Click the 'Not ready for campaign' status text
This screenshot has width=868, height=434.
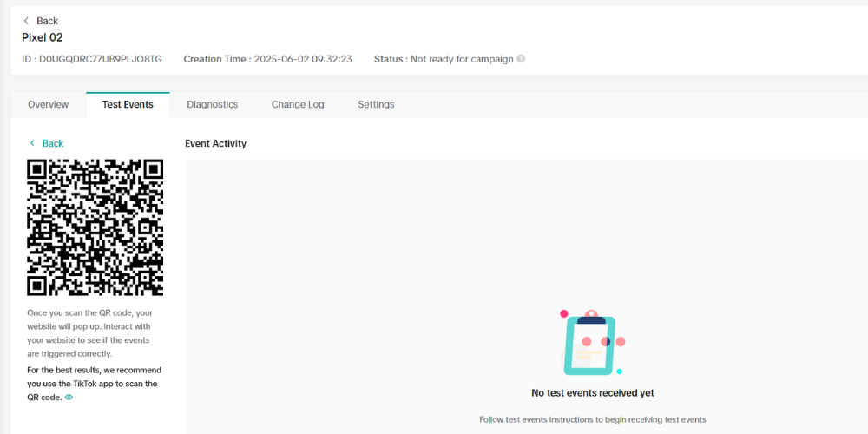[462, 59]
